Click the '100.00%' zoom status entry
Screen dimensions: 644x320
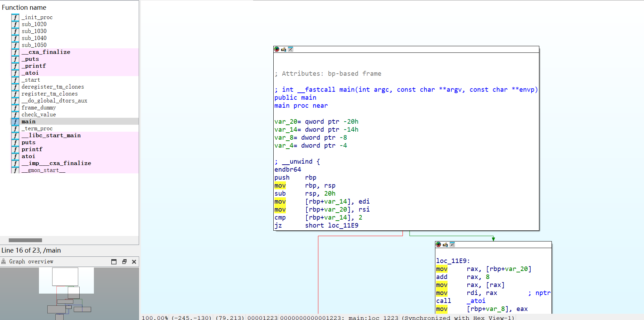pos(155,318)
